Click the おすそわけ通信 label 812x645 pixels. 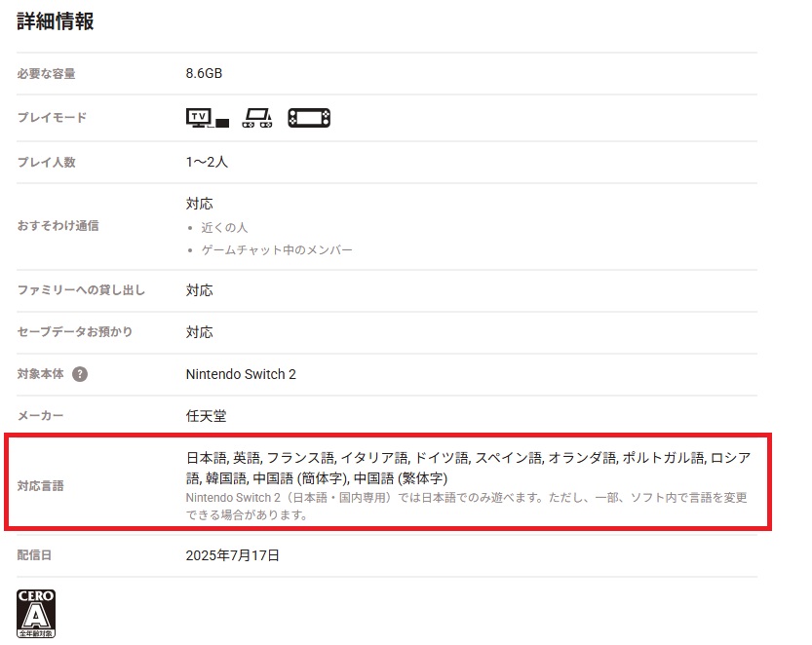pos(58,226)
